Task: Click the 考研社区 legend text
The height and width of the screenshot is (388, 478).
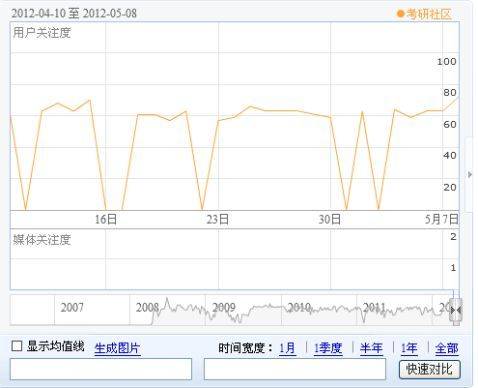Action: [429, 14]
